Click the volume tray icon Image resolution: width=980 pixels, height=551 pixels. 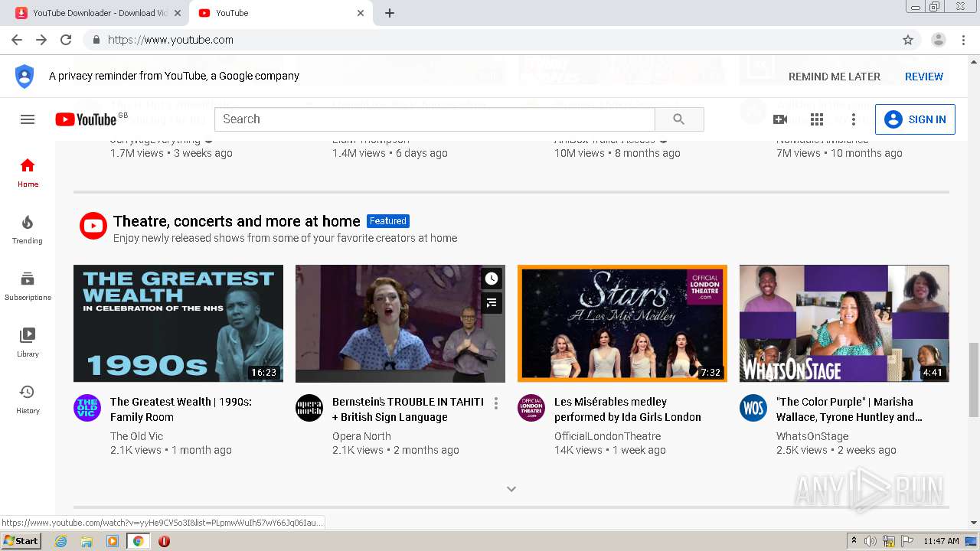tap(871, 541)
